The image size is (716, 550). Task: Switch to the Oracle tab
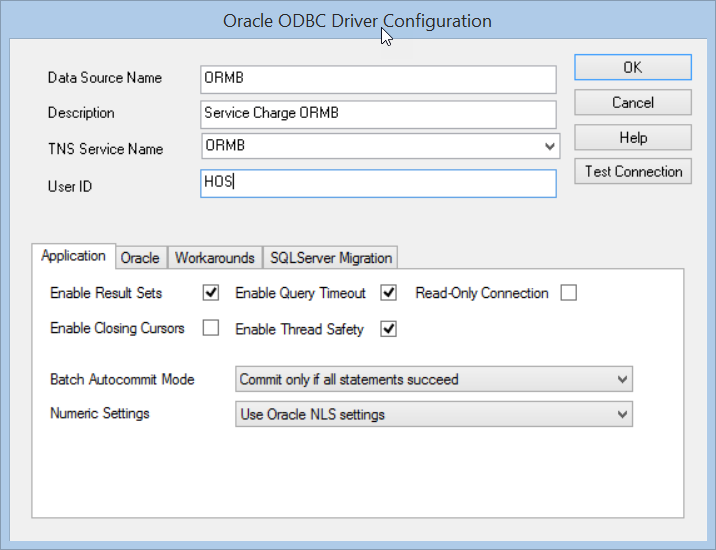(140, 258)
